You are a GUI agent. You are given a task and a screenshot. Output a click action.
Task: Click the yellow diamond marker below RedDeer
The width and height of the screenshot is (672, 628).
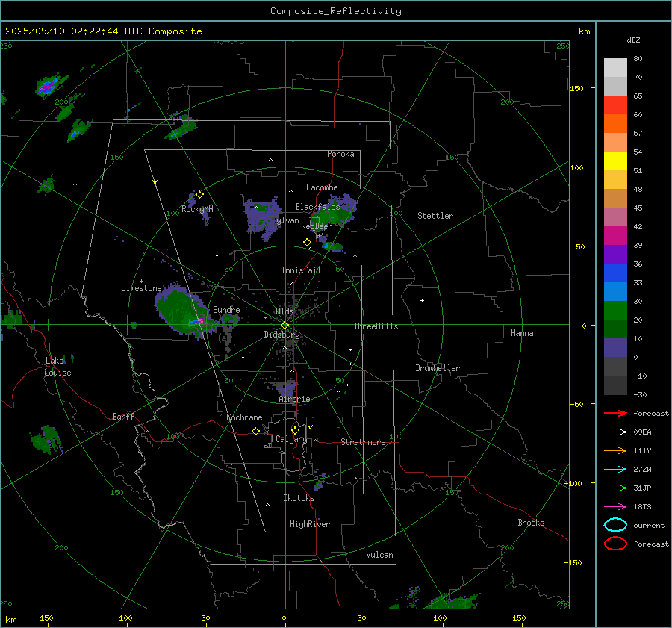pyautogui.click(x=308, y=243)
